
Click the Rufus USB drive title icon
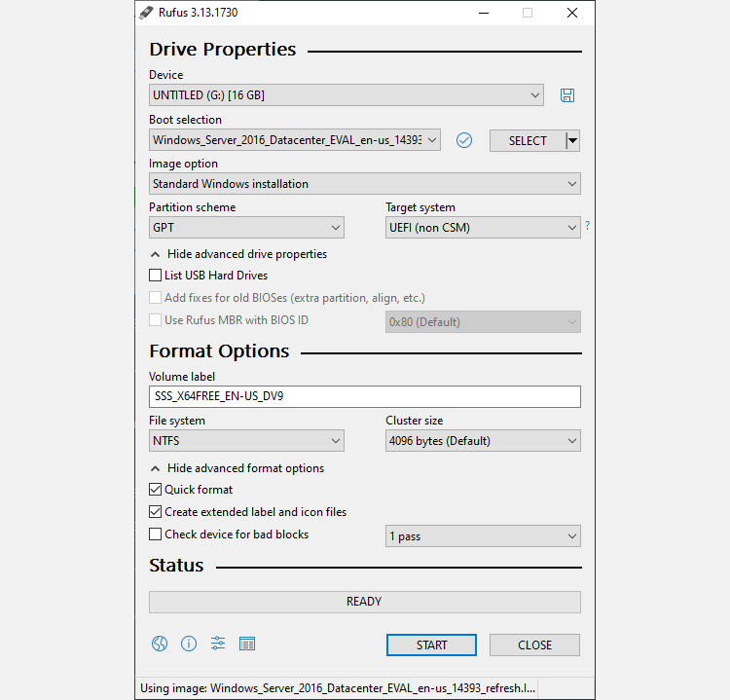click(146, 13)
